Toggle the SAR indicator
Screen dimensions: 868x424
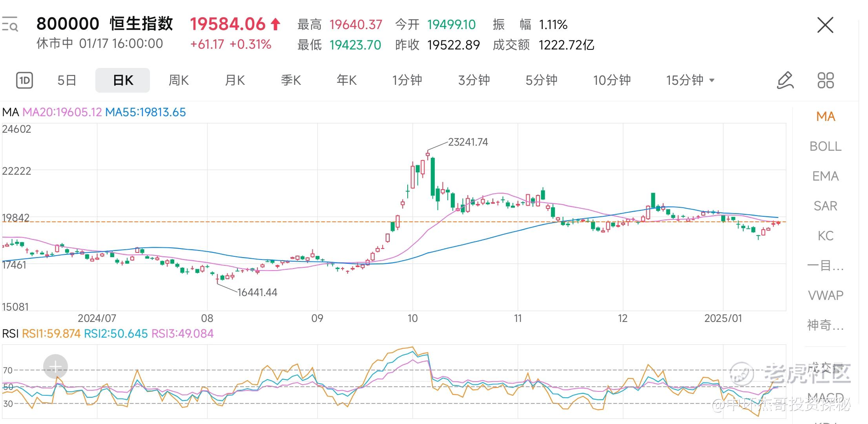[825, 206]
